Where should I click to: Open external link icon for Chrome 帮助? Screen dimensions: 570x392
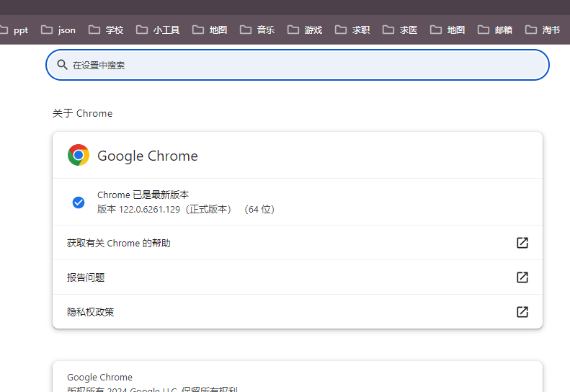point(522,243)
